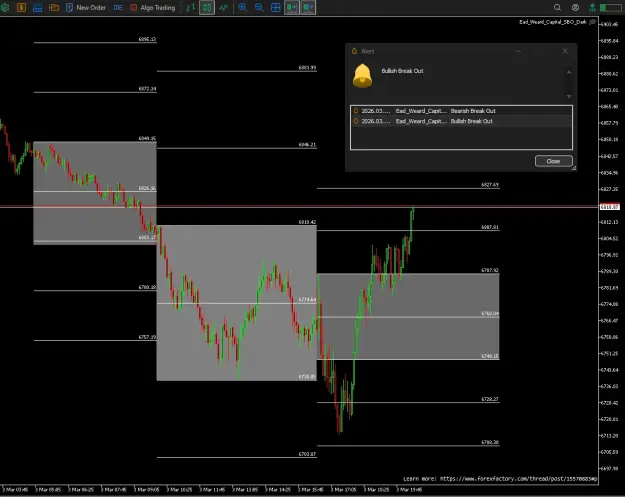This screenshot has height=497, width=625.
Task: Click the 6703.87 level label
Action: click(307, 454)
